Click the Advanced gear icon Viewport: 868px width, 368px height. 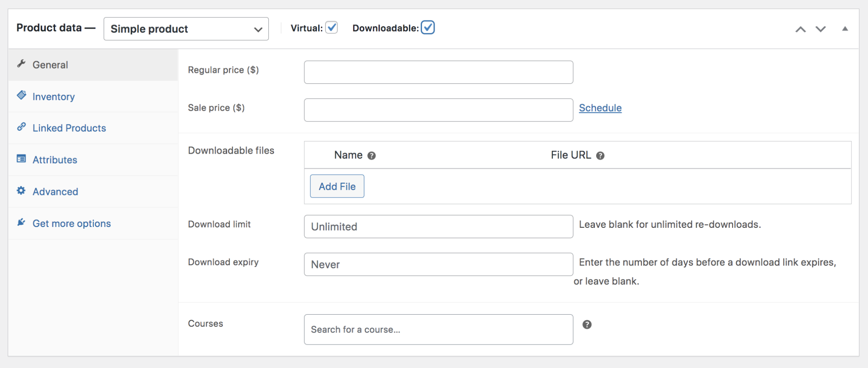[21, 191]
